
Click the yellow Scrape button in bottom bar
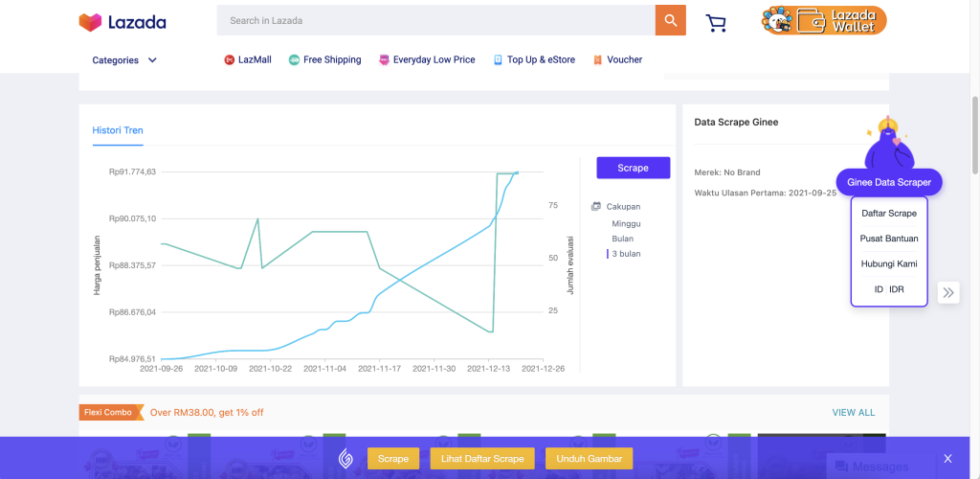(393, 458)
